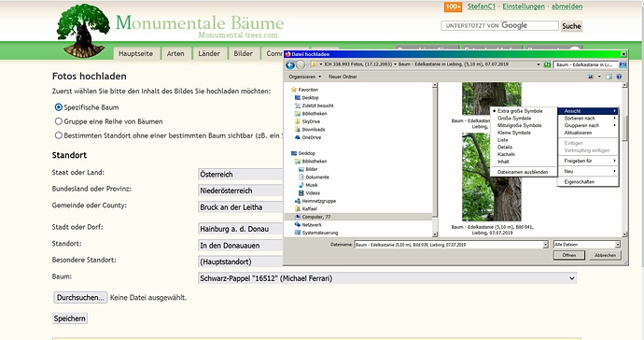Click the Monumentale Bäume tree logo
This screenshot has width=644, height=340.
point(83,31)
